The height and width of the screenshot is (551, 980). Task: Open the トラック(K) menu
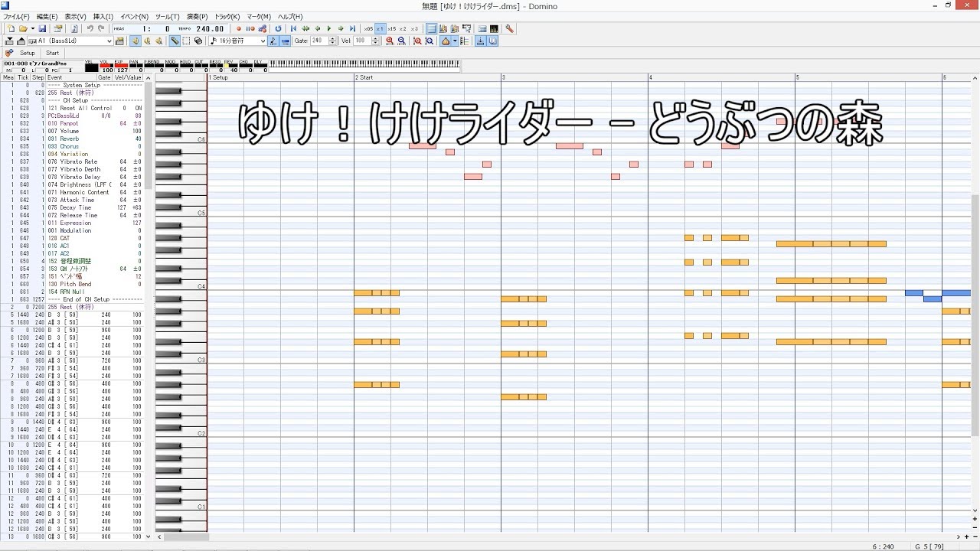pos(227,17)
